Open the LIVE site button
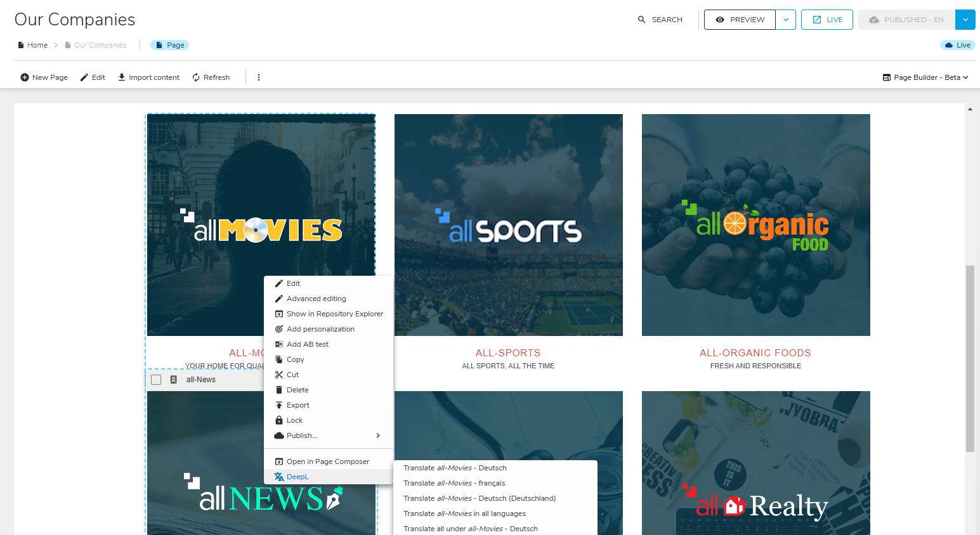Screen dimensions: 980x535 (827, 20)
